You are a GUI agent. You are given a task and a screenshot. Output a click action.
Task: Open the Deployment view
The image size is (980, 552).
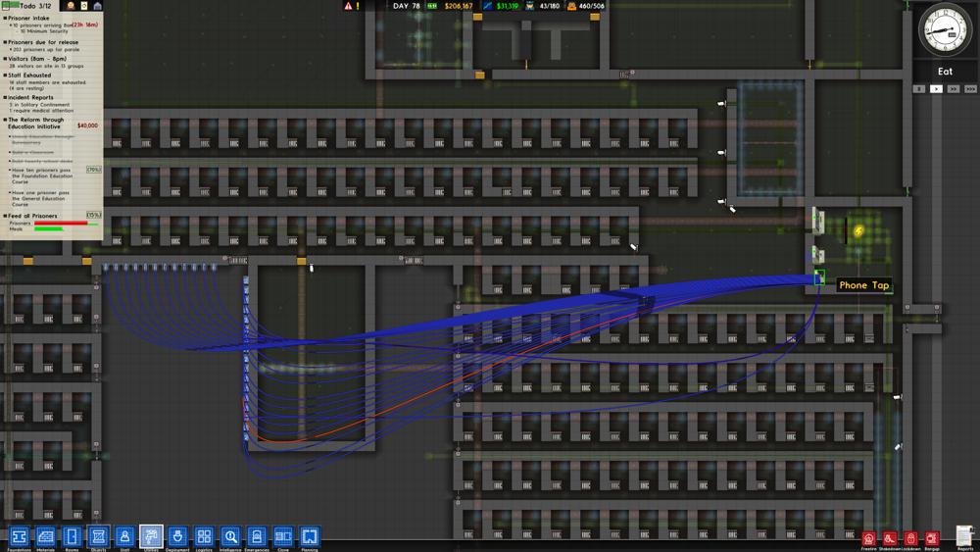177,536
